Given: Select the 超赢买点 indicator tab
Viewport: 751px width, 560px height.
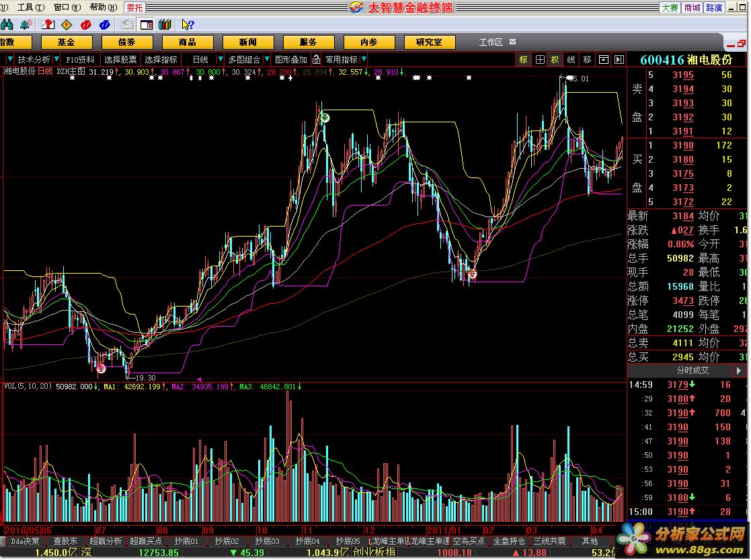Looking at the screenshot, I should (x=146, y=541).
